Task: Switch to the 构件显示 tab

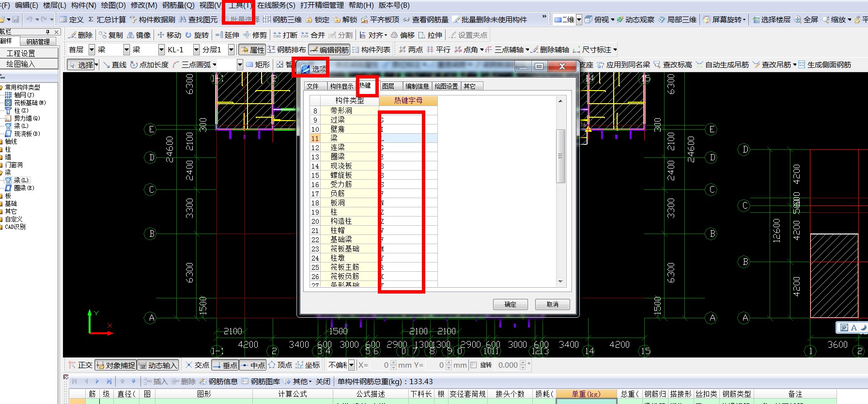Action: [341, 86]
